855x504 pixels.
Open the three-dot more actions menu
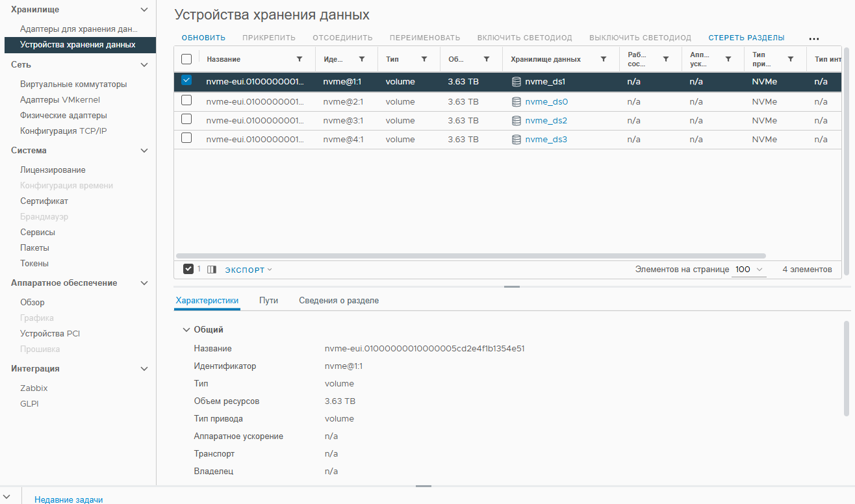pyautogui.click(x=814, y=38)
